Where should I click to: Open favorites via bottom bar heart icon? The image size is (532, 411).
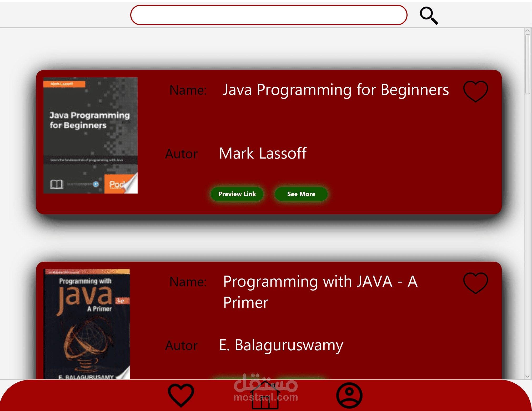181,395
